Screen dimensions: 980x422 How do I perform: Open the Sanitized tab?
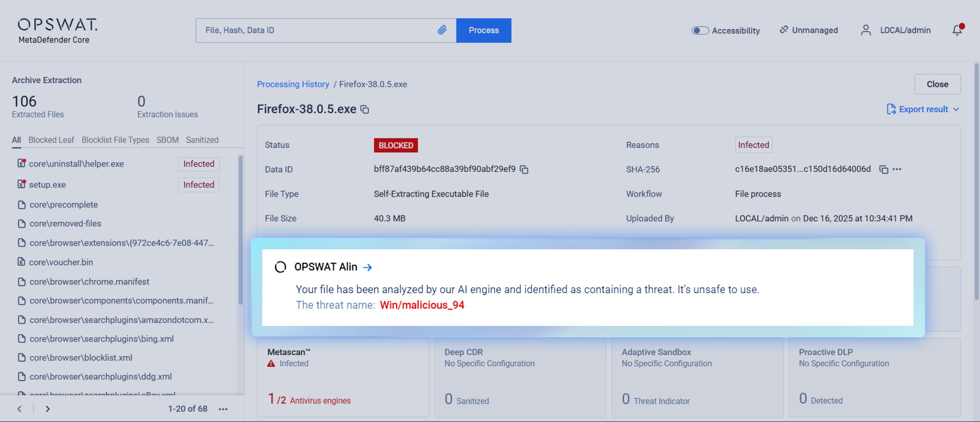(202, 140)
